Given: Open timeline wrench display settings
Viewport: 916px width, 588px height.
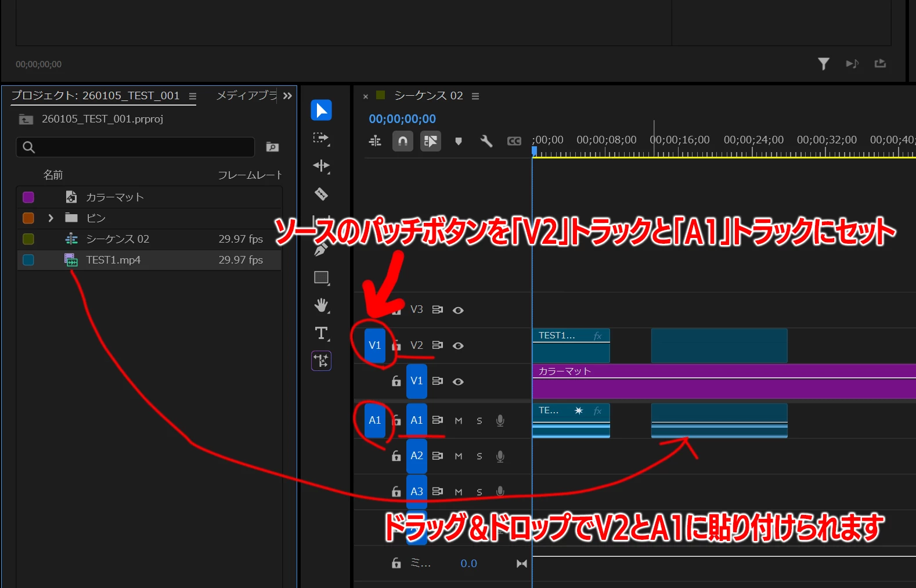Looking at the screenshot, I should pyautogui.click(x=486, y=141).
